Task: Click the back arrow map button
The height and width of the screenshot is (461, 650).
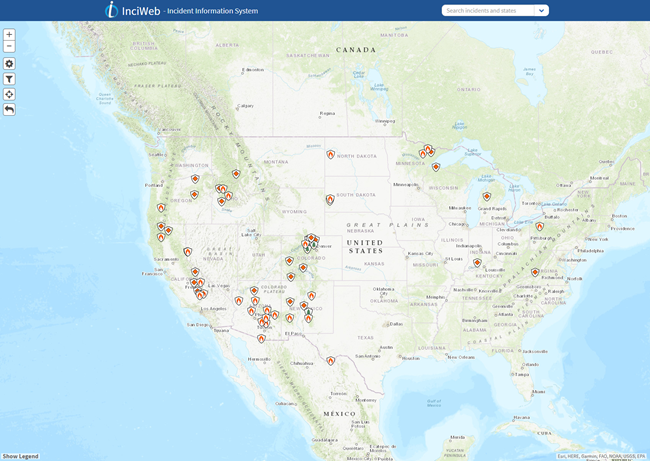Action: tap(9, 109)
